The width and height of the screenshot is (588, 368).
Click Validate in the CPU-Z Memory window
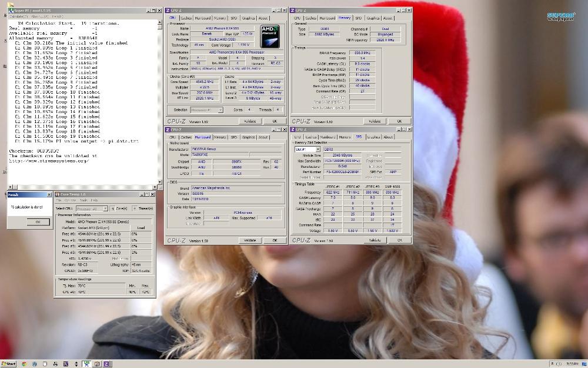point(375,121)
